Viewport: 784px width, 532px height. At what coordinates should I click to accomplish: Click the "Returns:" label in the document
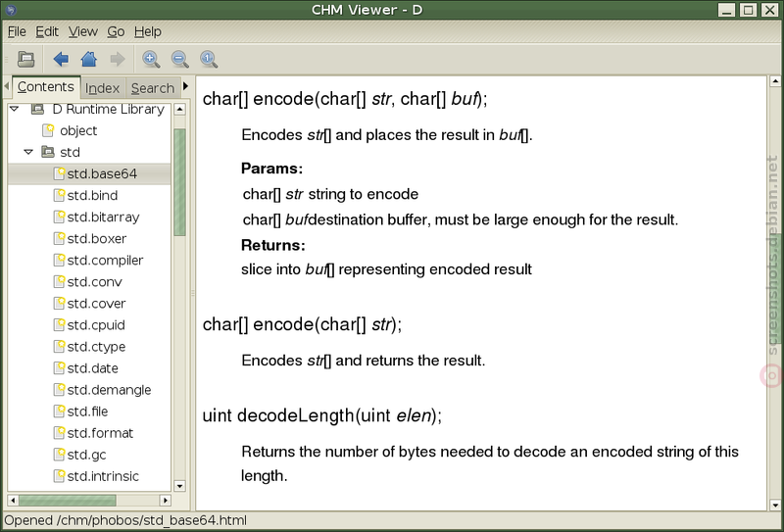(x=273, y=245)
